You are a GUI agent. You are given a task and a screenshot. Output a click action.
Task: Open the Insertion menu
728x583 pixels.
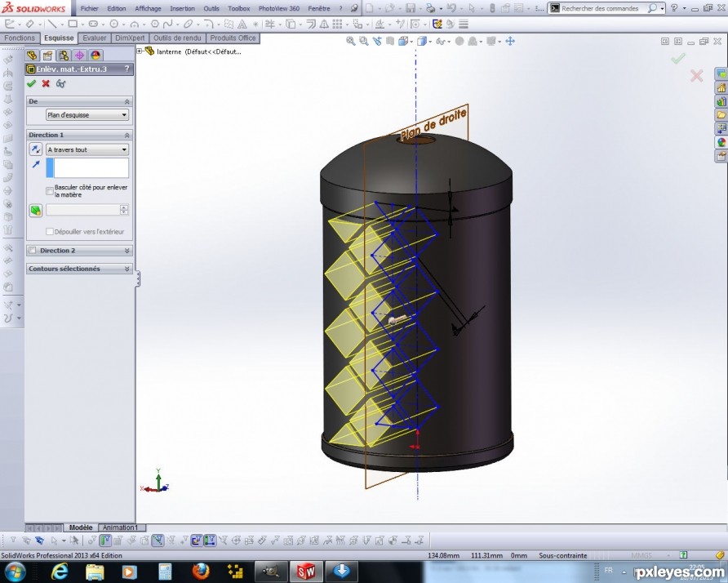[x=183, y=8]
